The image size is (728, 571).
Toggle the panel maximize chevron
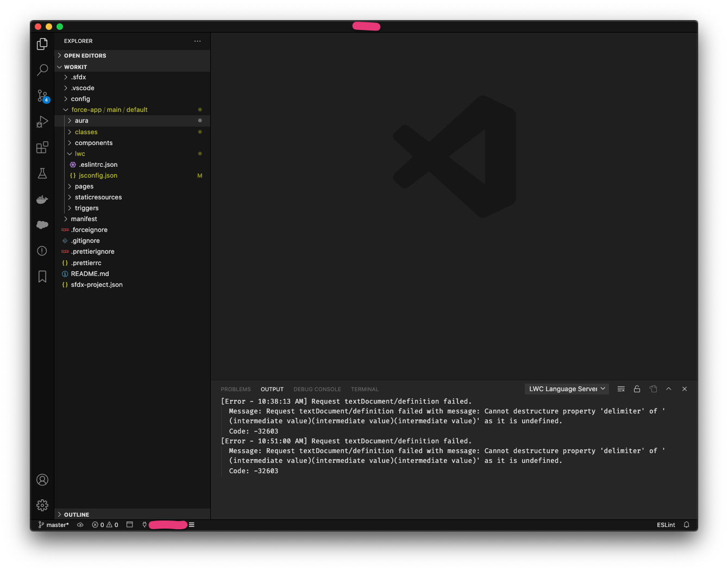[x=669, y=388]
